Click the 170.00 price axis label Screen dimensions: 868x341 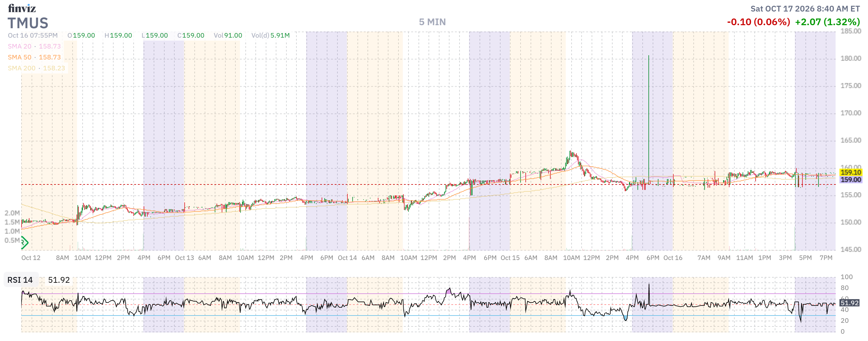point(850,113)
